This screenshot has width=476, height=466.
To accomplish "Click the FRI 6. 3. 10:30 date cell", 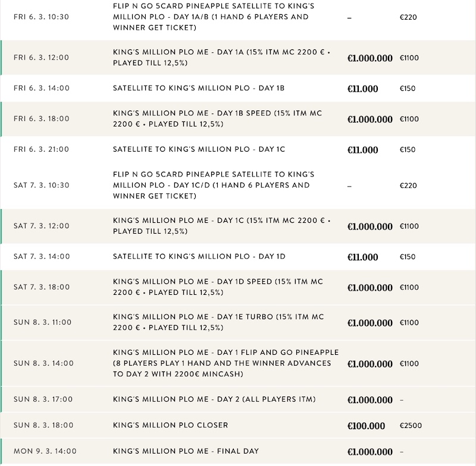I will click(x=41, y=17).
